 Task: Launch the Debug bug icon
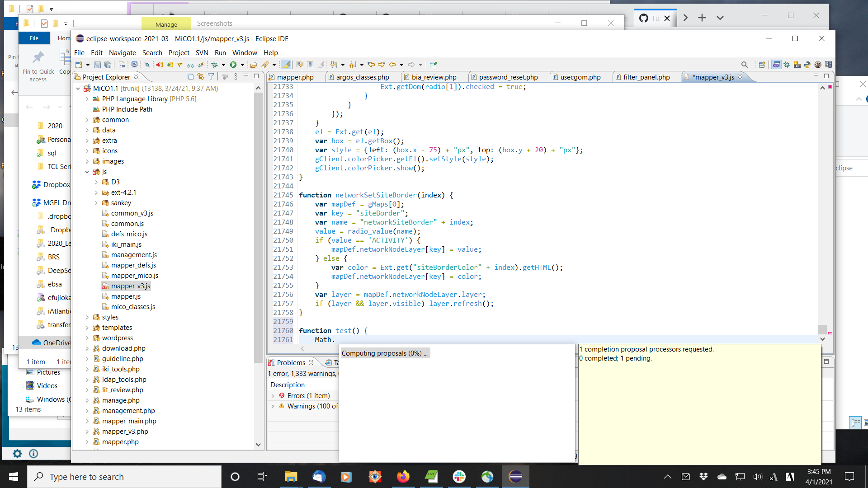(x=215, y=65)
